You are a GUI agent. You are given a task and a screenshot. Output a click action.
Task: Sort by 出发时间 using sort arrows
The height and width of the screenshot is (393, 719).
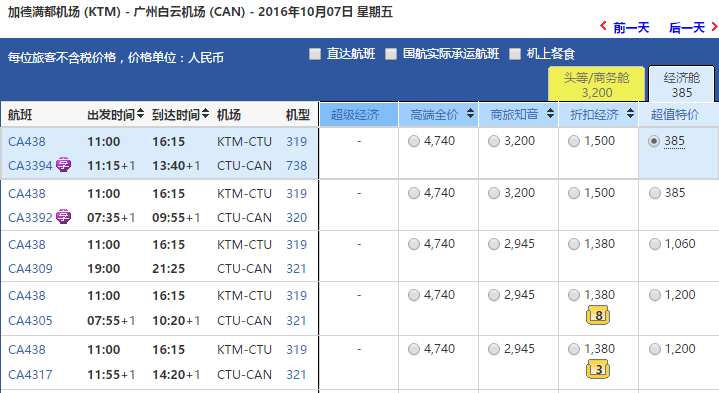140,113
